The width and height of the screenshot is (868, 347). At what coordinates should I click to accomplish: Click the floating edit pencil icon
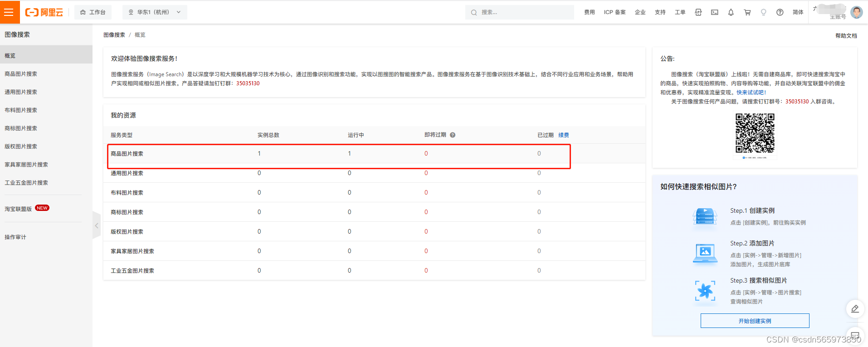855,309
